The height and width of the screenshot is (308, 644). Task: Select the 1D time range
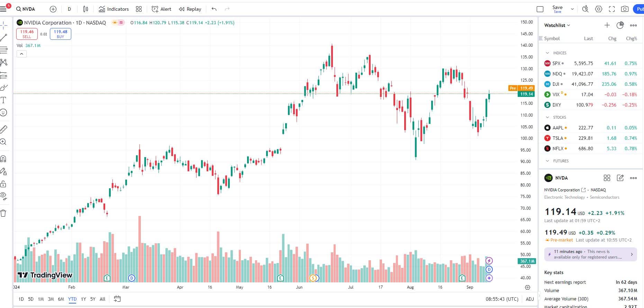(21, 299)
